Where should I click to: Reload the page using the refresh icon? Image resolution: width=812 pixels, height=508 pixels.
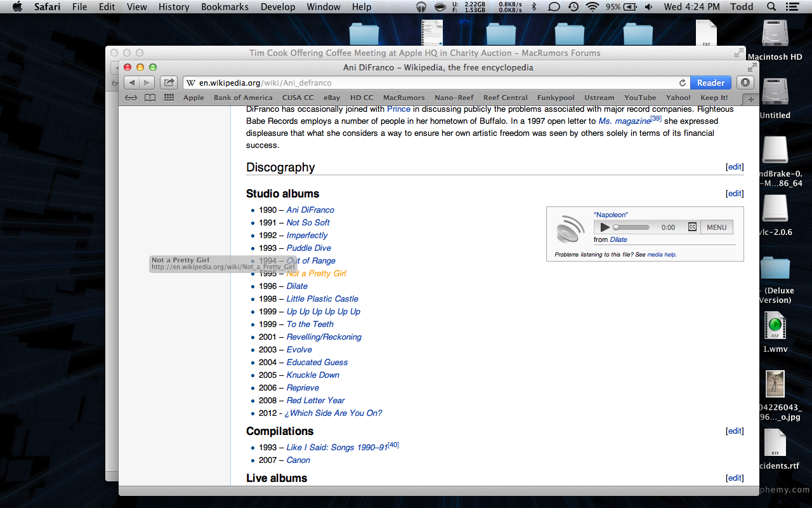pyautogui.click(x=683, y=83)
